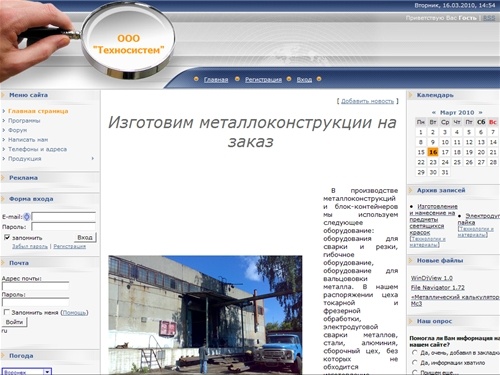The image size is (500, 375).
Task: Click the Меню сайта block arrow icon
Action: tap(3, 95)
